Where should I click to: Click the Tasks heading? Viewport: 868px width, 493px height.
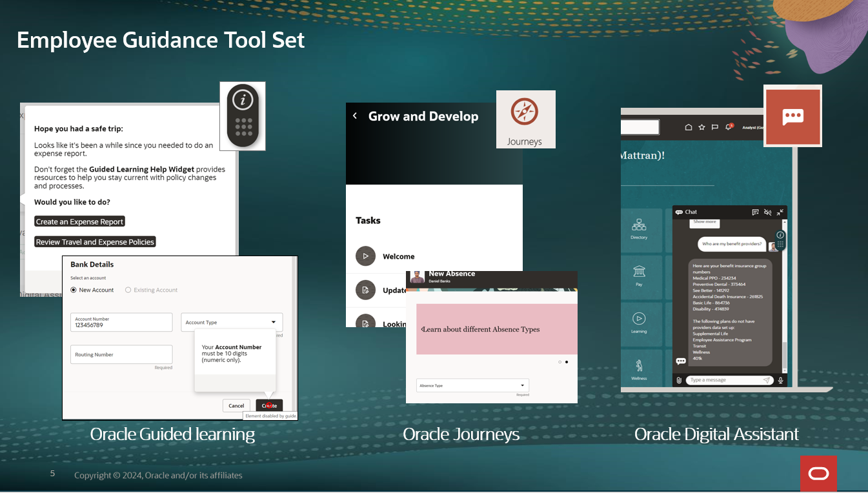pos(368,220)
